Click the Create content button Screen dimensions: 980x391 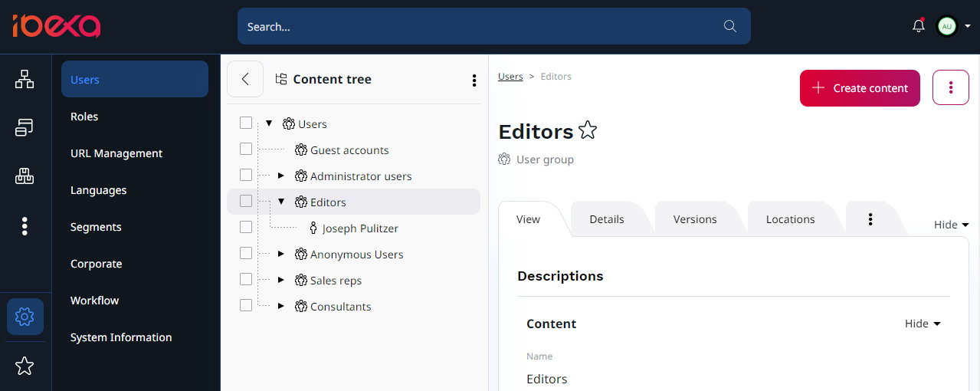point(860,88)
